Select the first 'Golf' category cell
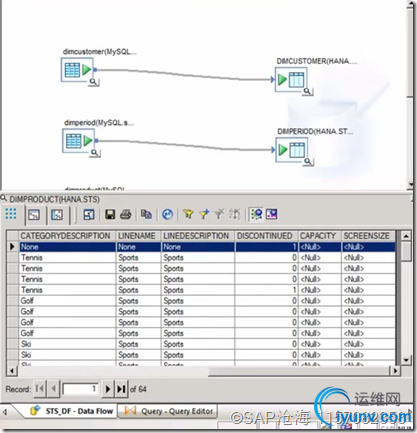 pos(67,301)
